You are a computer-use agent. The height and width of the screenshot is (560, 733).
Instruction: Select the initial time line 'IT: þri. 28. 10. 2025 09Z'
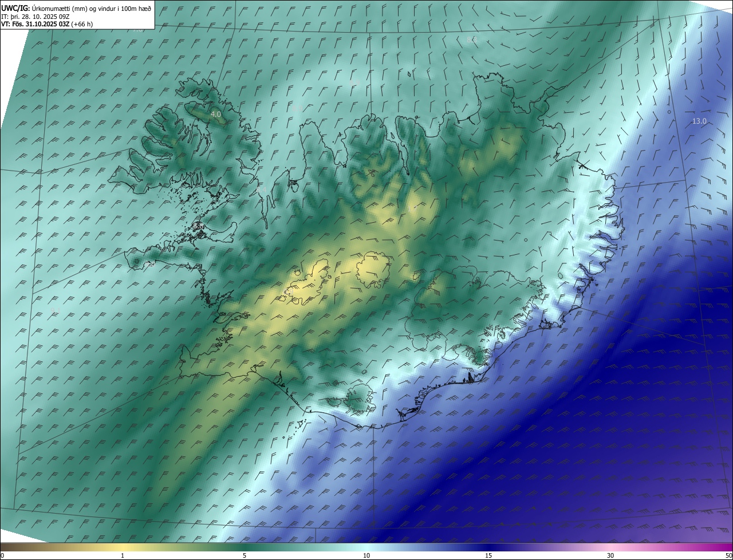click(35, 16)
